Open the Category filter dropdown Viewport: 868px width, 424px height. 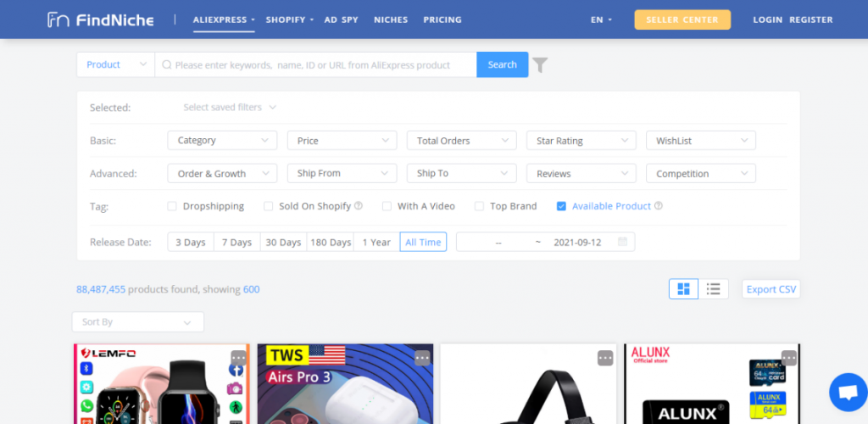click(x=223, y=141)
